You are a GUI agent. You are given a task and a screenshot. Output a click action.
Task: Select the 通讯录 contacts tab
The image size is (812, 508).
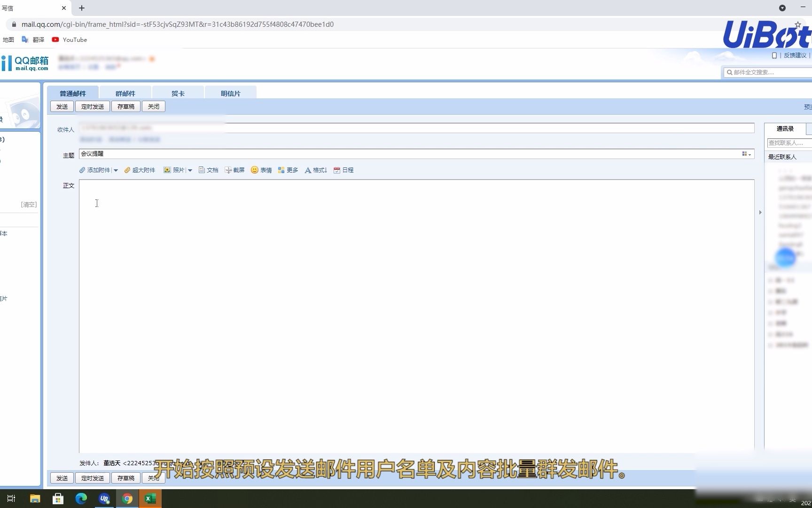coord(785,129)
